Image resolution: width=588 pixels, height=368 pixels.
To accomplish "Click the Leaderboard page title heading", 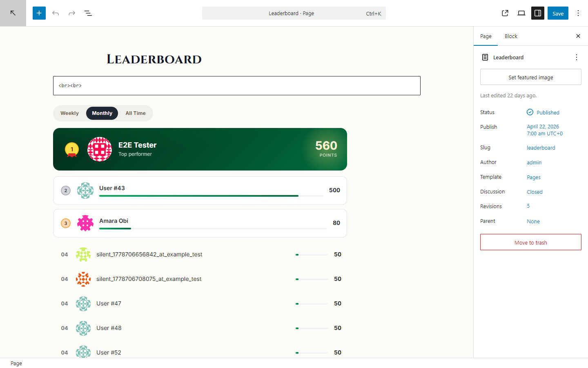I will pos(154,59).
